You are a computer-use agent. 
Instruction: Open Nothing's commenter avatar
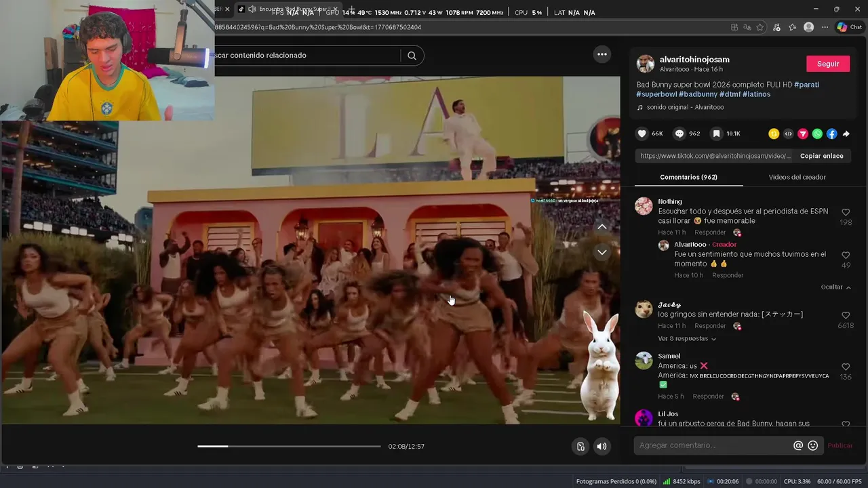[x=644, y=206]
